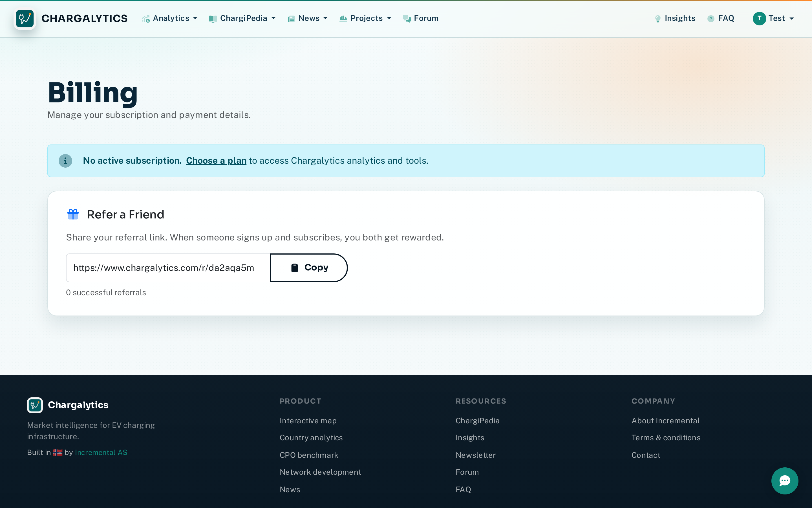
Task: Open Forum link in footer Resources
Action: (467, 472)
